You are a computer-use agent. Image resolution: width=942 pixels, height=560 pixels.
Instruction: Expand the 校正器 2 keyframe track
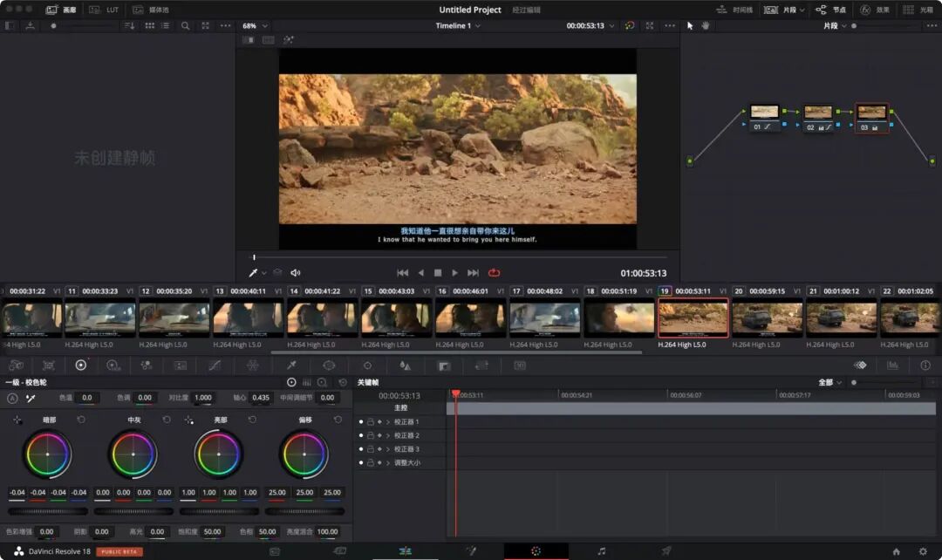tap(388, 435)
